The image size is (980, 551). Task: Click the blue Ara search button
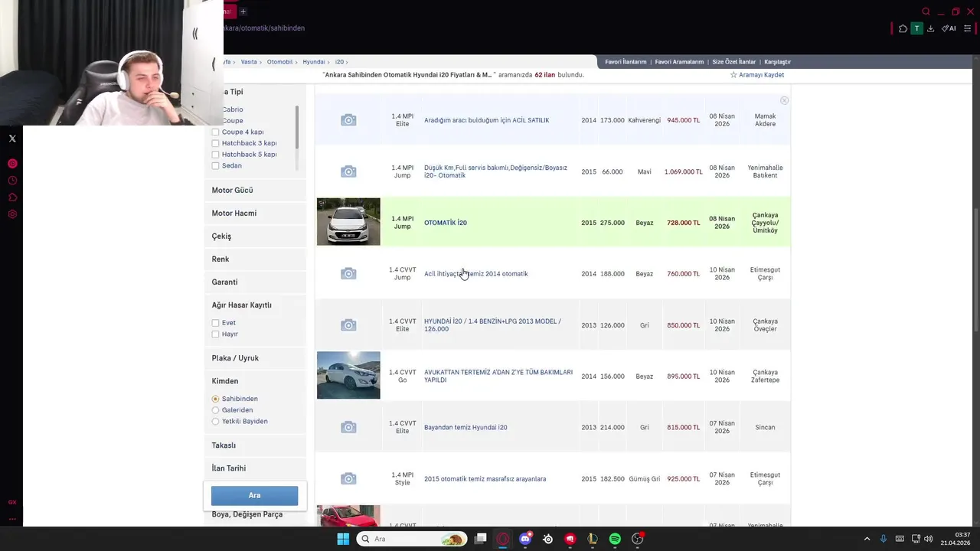[x=254, y=495]
